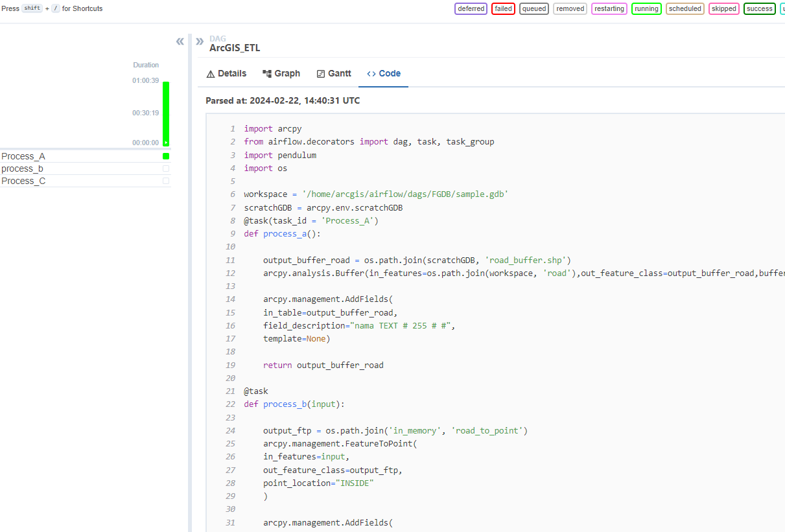The height and width of the screenshot is (532, 785).
Task: Click Process_C's status square
Action: point(165,180)
